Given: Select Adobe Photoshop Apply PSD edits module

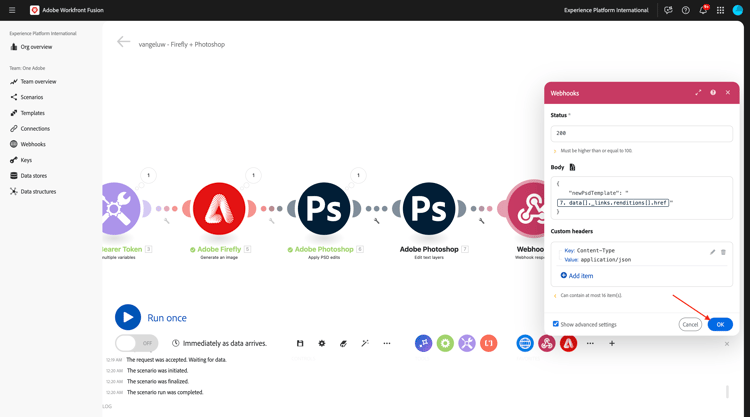Looking at the screenshot, I should (324, 208).
